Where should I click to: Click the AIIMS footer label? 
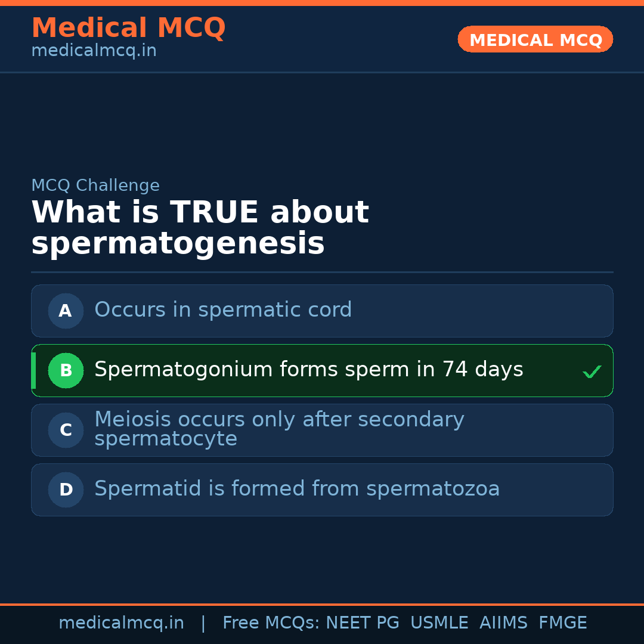pyautogui.click(x=504, y=622)
